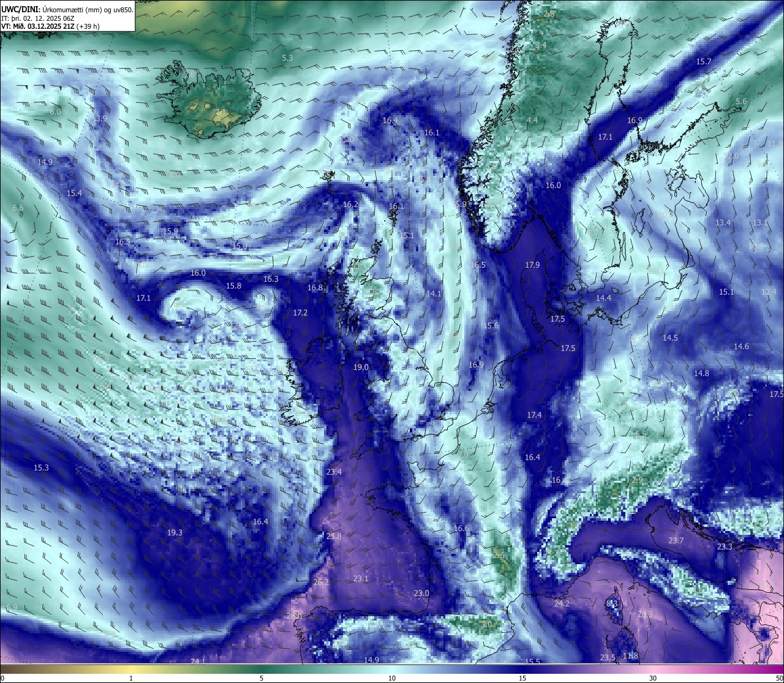
Task: Click the title text "UWC/DINI: Úrkomumætti (mm) og uv850."
Action: 67,10
